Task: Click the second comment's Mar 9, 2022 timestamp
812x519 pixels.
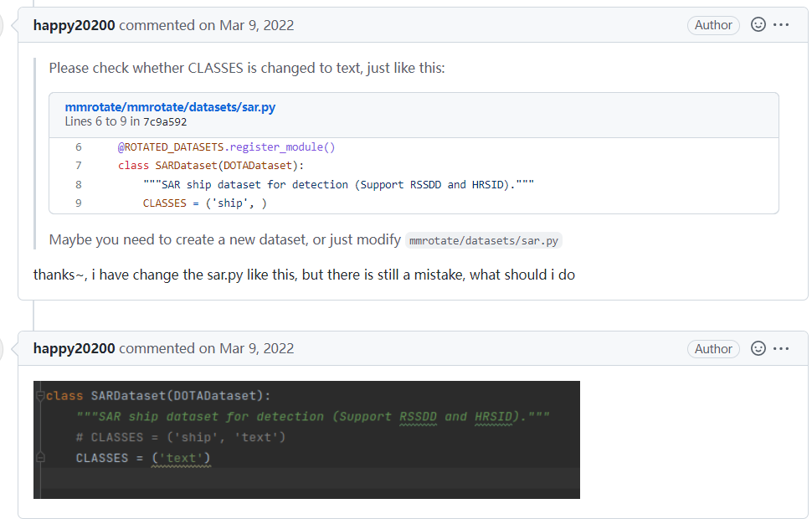Action: pyautogui.click(x=257, y=348)
